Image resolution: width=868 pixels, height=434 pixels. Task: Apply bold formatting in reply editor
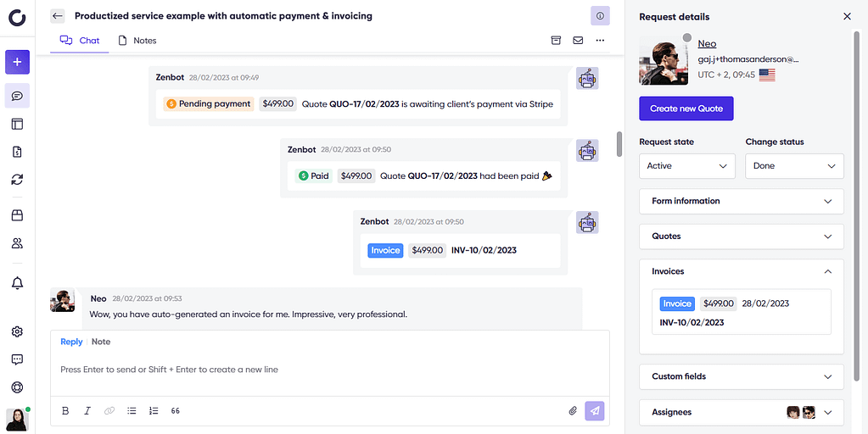click(65, 411)
